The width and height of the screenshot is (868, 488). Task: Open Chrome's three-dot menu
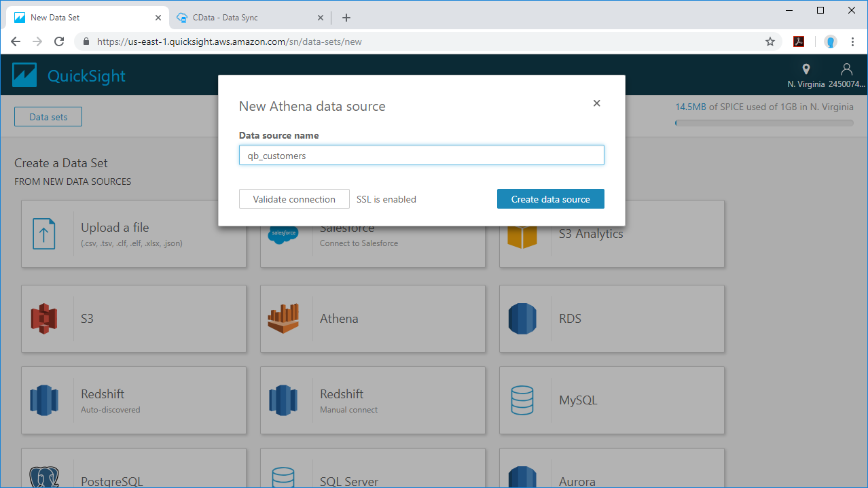click(x=852, y=41)
